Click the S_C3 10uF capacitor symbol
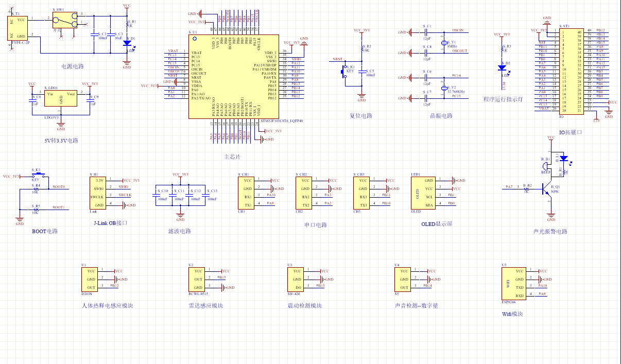Screen dimensions: 621x364 110,34
